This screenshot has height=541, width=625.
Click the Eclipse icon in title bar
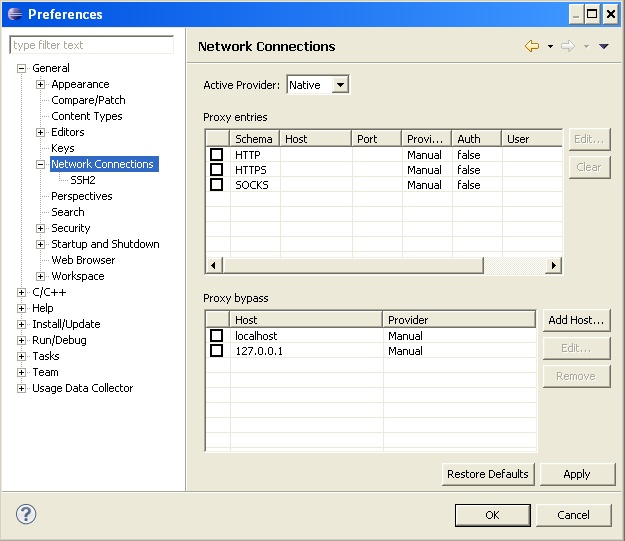(14, 14)
